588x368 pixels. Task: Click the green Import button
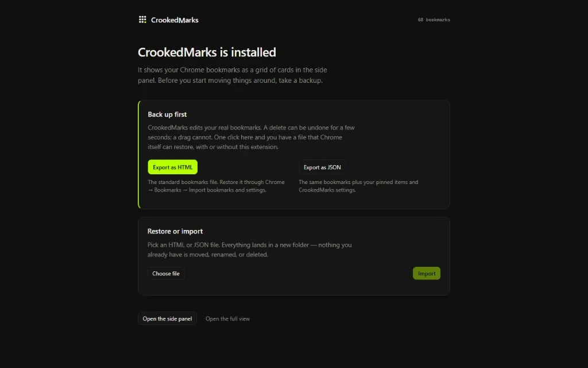pyautogui.click(x=427, y=273)
